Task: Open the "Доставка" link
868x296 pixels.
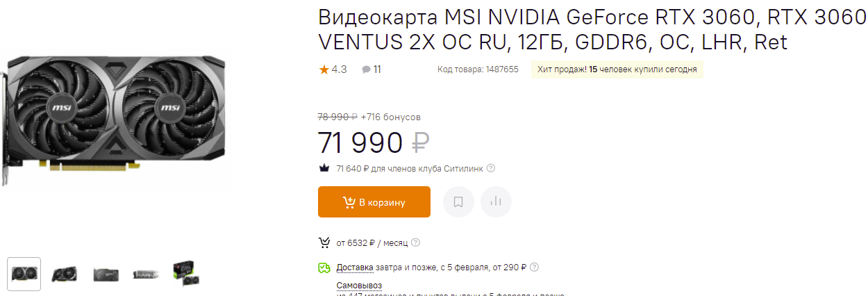Action: click(x=355, y=267)
